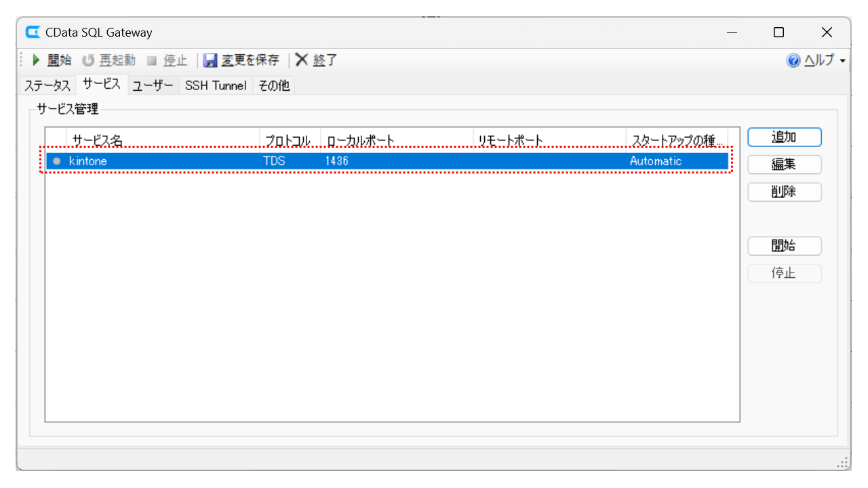Click the リモートポート column header
The height and width of the screenshot is (488, 868).
(x=549, y=140)
